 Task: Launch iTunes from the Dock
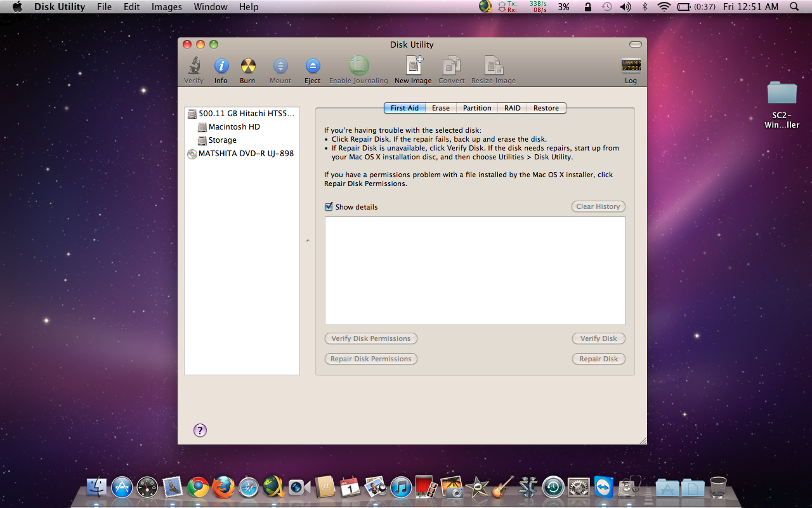click(401, 487)
